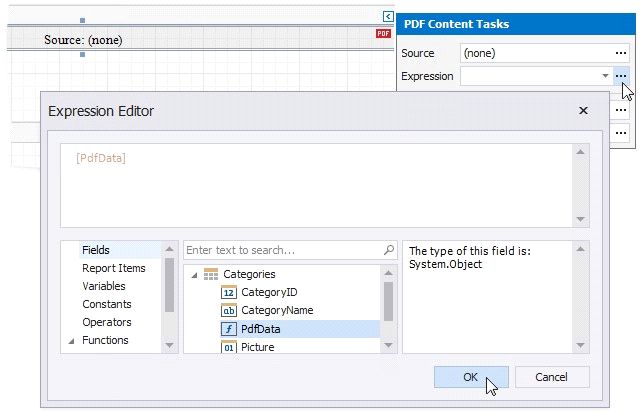The image size is (642, 416).
Task: Expand the Expression dropdown arrow
Action: tap(605, 76)
